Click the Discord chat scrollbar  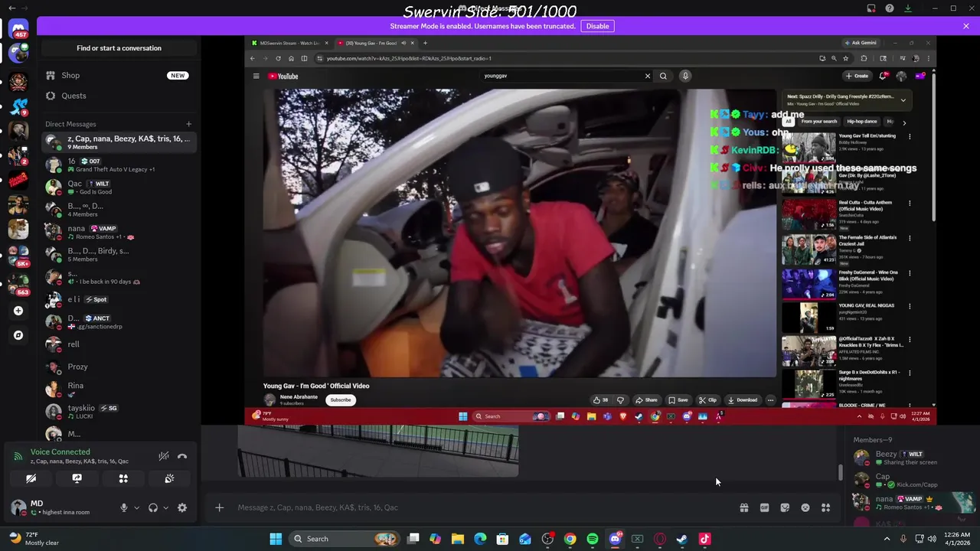840,473
